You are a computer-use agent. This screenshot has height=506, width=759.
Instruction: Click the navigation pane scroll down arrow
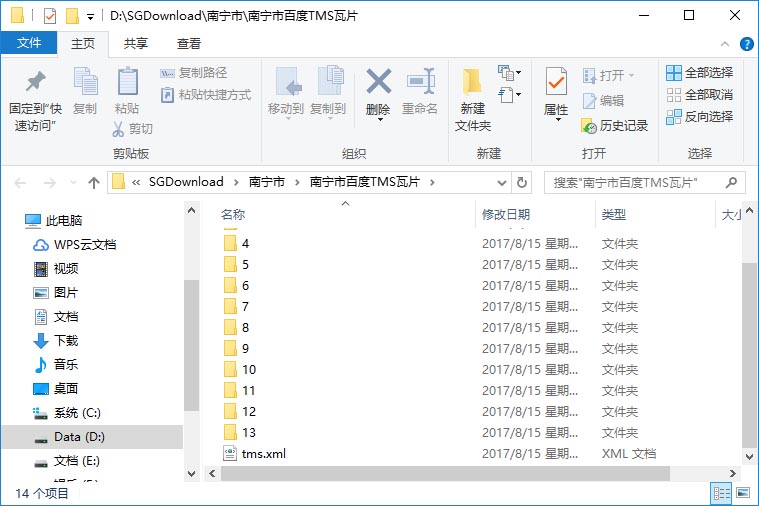coord(191,474)
